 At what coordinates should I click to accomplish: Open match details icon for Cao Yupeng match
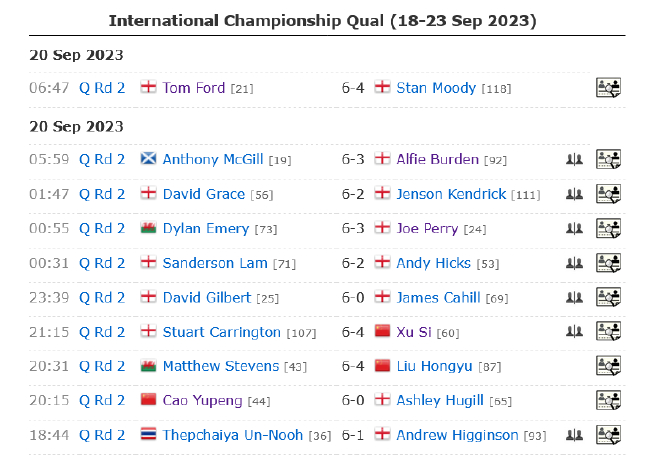(608, 401)
